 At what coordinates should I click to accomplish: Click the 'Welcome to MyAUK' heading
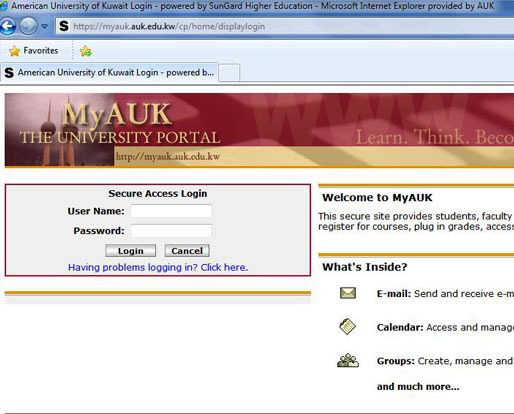click(377, 197)
